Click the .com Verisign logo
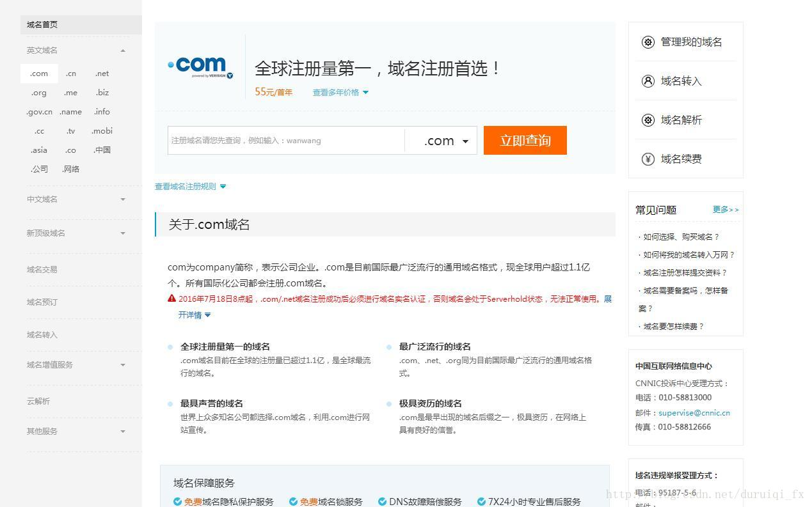 pyautogui.click(x=200, y=66)
